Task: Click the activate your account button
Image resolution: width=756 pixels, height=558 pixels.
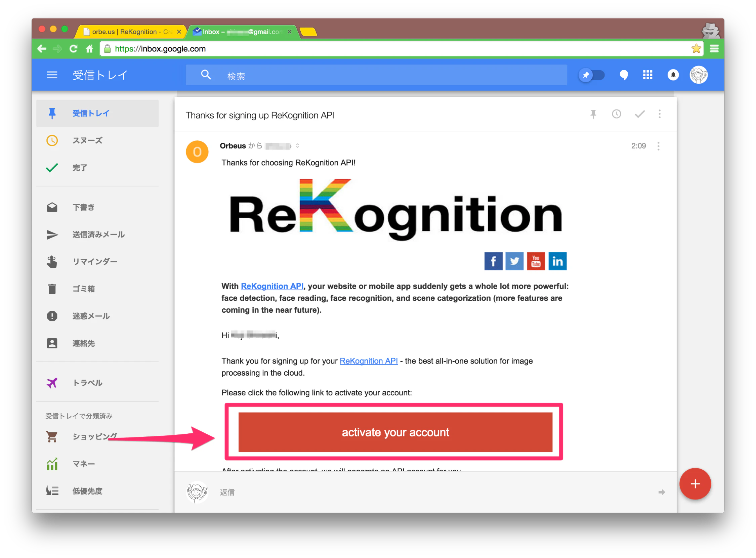Action: click(395, 432)
